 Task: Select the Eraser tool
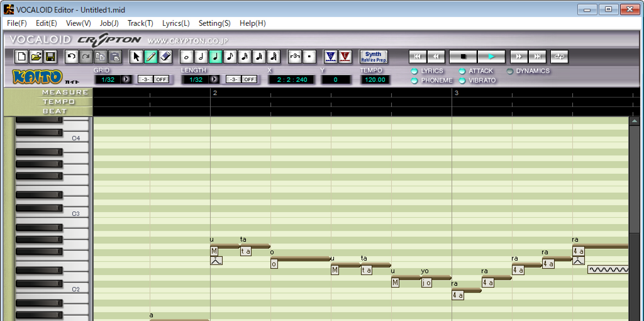tap(165, 56)
